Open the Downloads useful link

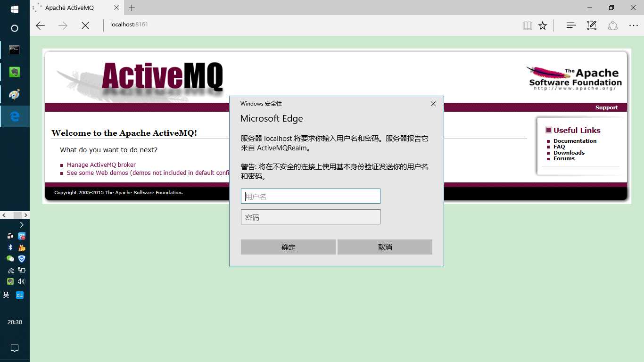click(569, 153)
